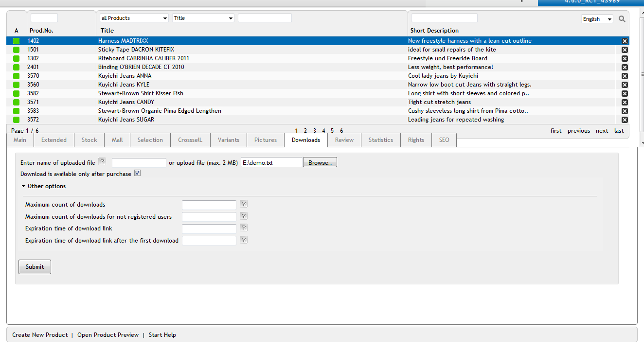644x350 pixels.
Task: Delete the Harness MADTRIXX product row
Action: [625, 41]
